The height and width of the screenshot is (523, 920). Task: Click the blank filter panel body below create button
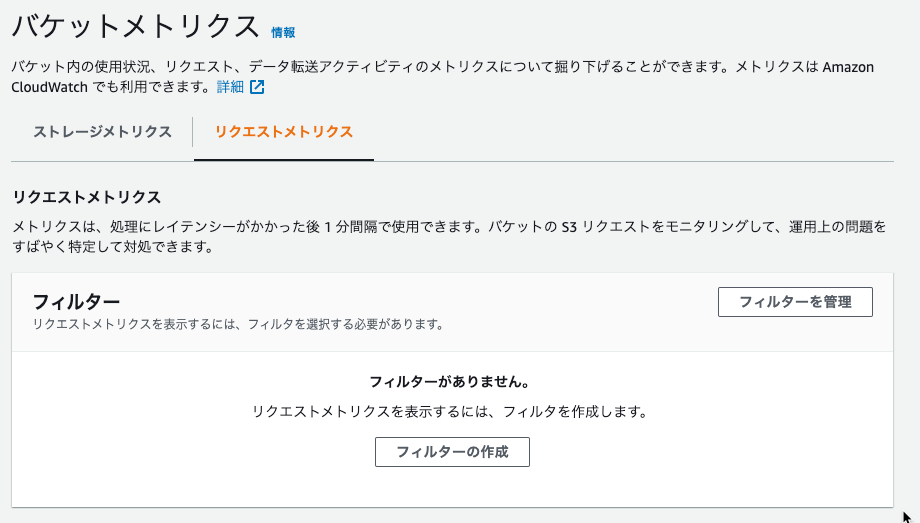[x=452, y=487]
